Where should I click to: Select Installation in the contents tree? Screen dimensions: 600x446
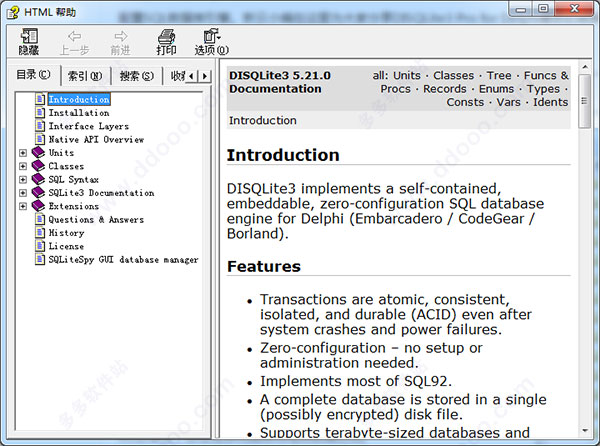tap(79, 113)
